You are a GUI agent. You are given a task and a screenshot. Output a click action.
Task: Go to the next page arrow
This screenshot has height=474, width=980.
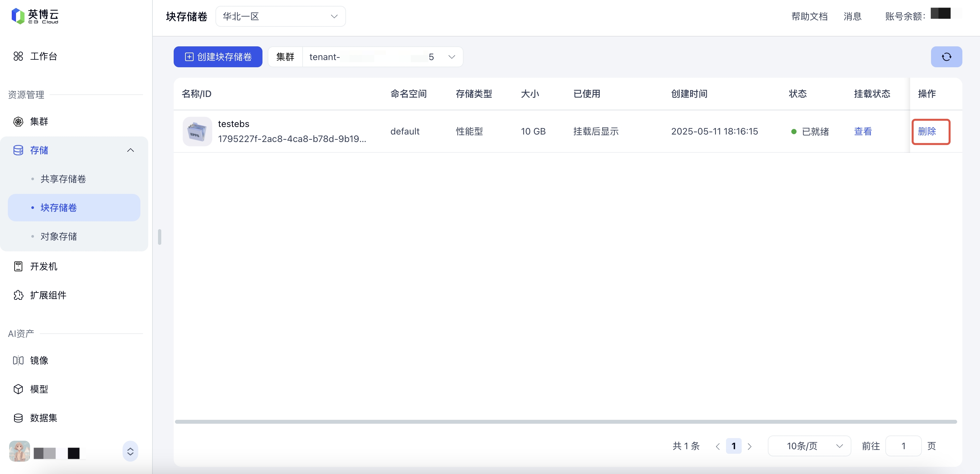point(750,446)
